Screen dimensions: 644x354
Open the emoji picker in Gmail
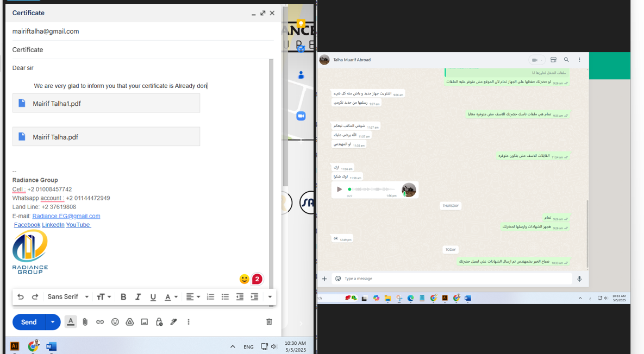pyautogui.click(x=115, y=322)
